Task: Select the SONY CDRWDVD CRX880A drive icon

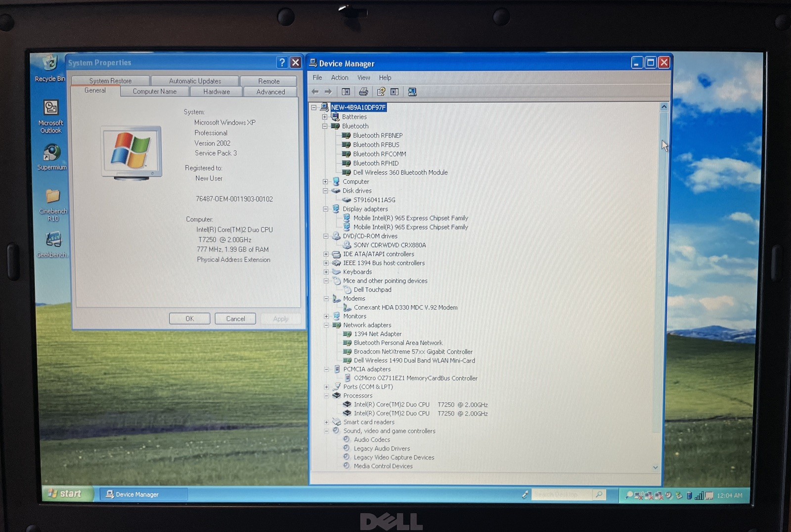Action: [347, 245]
